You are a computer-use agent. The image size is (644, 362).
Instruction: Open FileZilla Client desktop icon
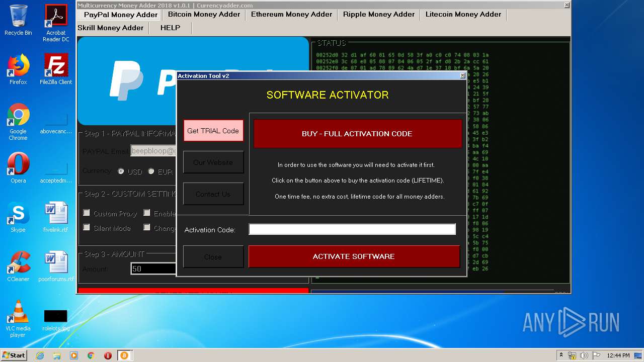pos(56,69)
